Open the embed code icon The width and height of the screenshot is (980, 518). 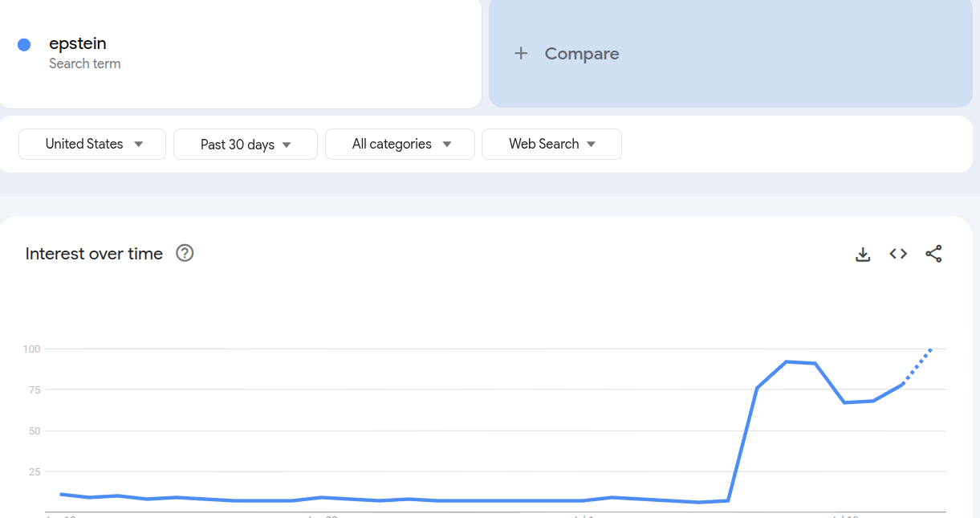pos(898,254)
